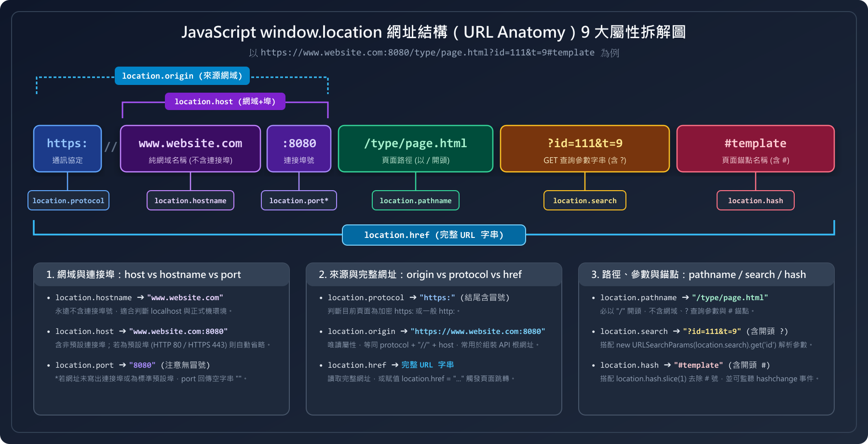Click the URLSearchParams description line
868x444 pixels.
[x=707, y=345]
